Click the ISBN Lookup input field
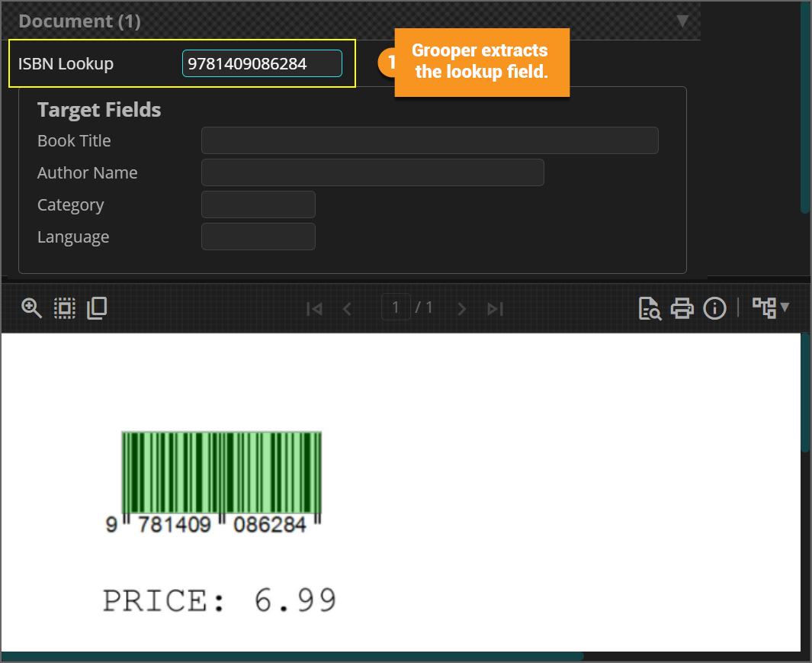The height and width of the screenshot is (663, 812). tap(262, 63)
